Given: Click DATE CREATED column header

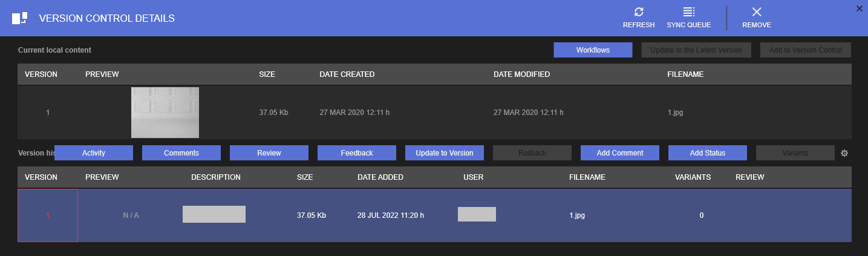Looking at the screenshot, I should click(x=347, y=74).
